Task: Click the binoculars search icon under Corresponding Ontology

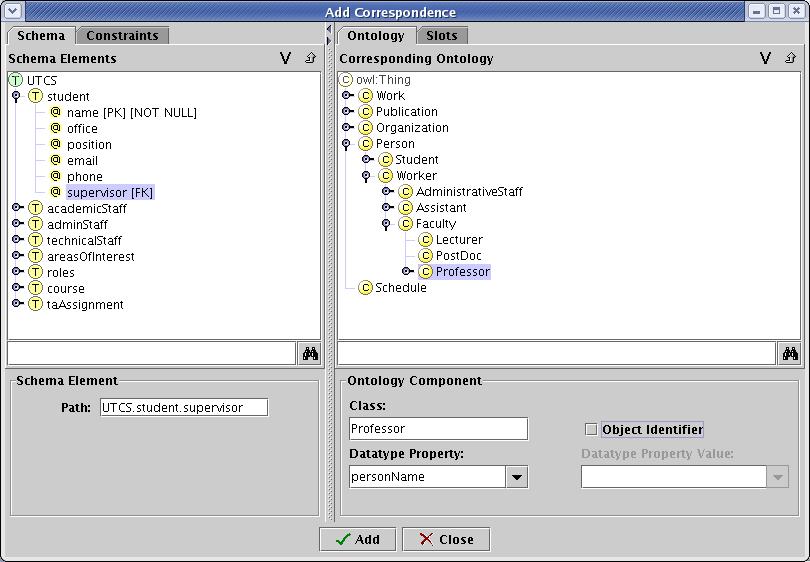Action: click(x=790, y=354)
